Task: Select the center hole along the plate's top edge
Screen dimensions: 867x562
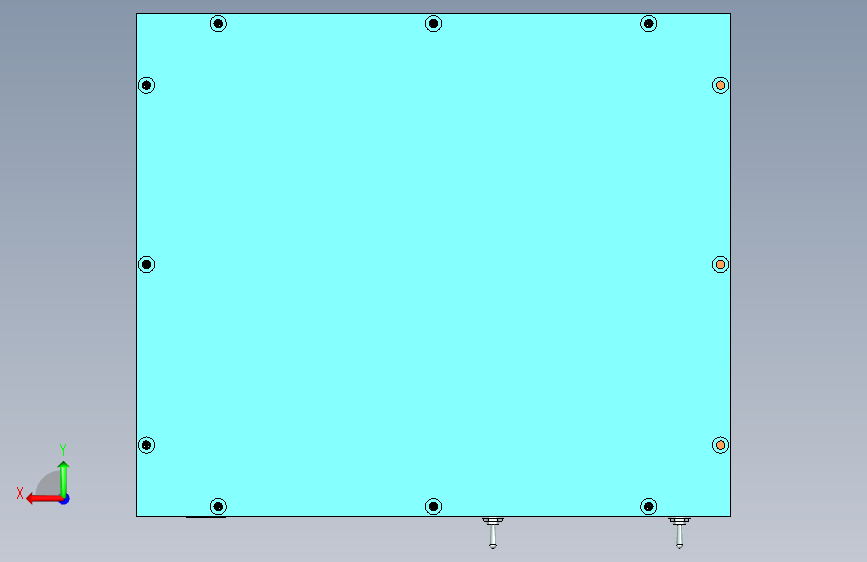Action: [434, 23]
